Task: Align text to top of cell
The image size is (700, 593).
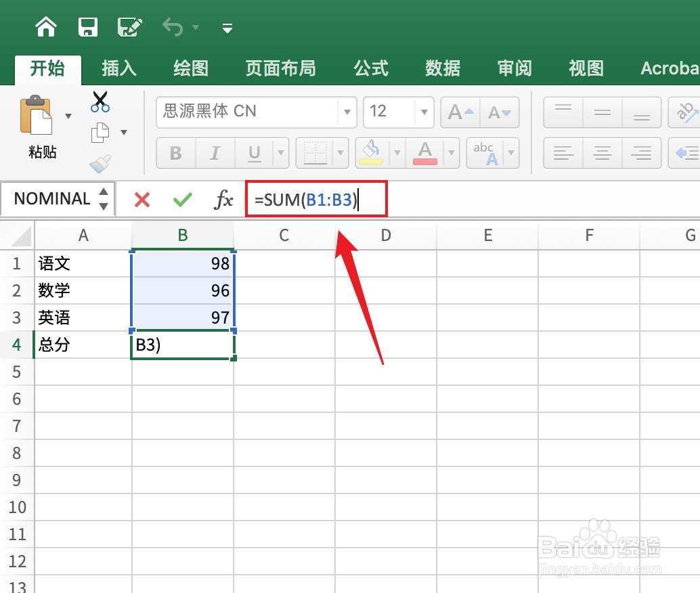Action: pos(563,112)
